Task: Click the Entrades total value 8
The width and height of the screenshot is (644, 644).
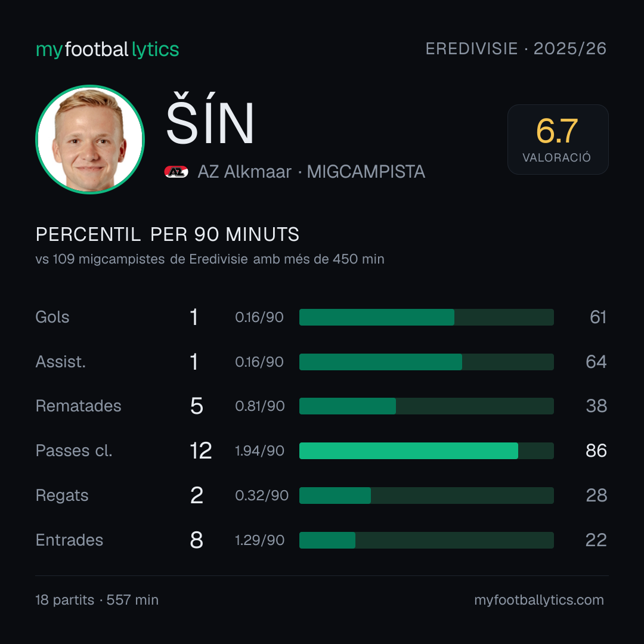Action: point(196,540)
